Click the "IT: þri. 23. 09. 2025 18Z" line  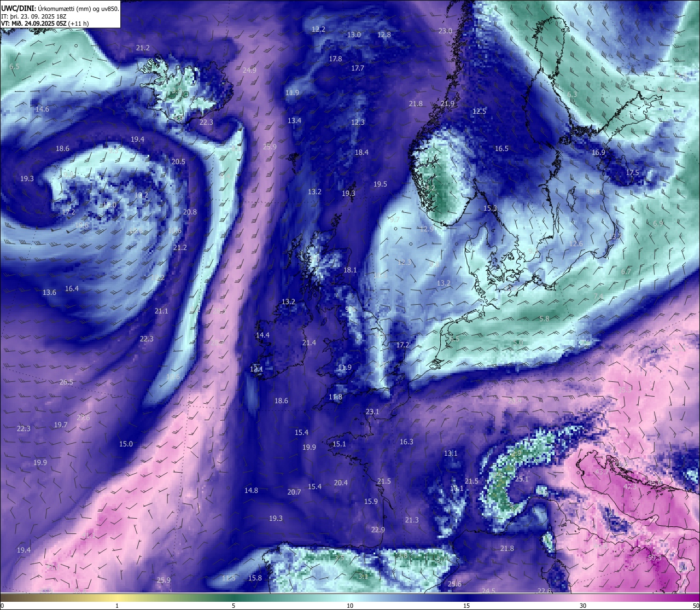(34, 16)
